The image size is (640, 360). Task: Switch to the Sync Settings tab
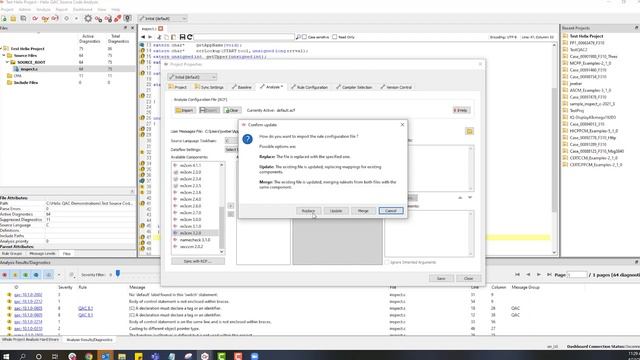[x=209, y=87]
